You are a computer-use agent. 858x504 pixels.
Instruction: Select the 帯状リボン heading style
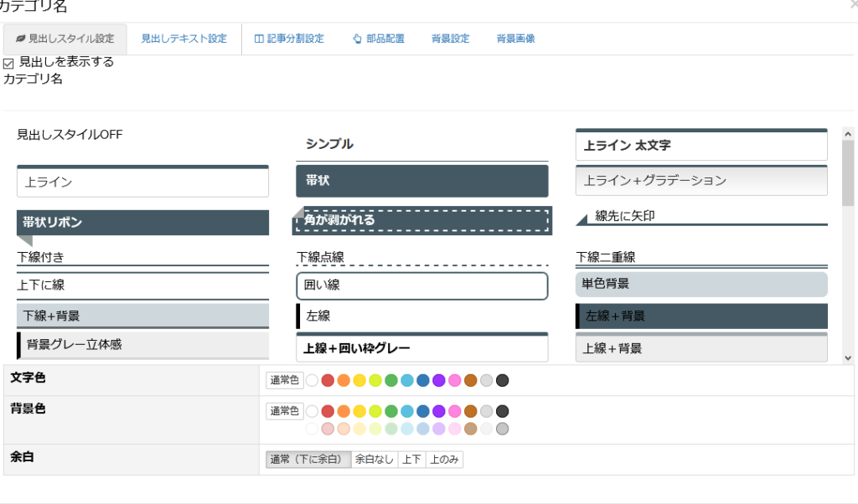142,223
